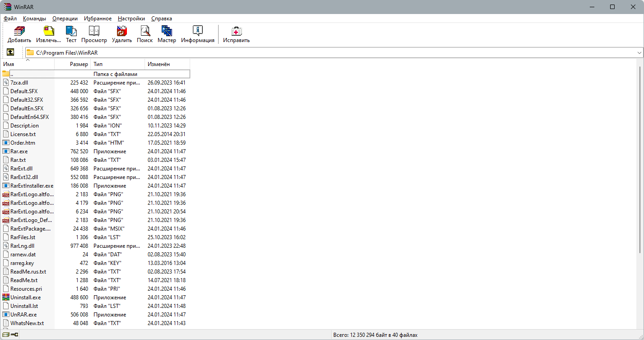Run the Тест (Test) toolbar tool
Viewport: 644px width, 340px height.
point(71,34)
